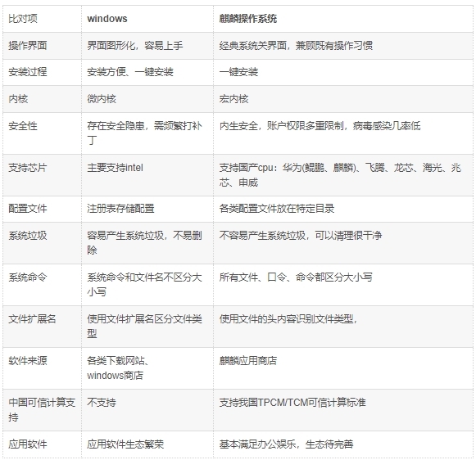Select the 中国可信计算支持 row label
The image size is (476, 460).
point(43,410)
